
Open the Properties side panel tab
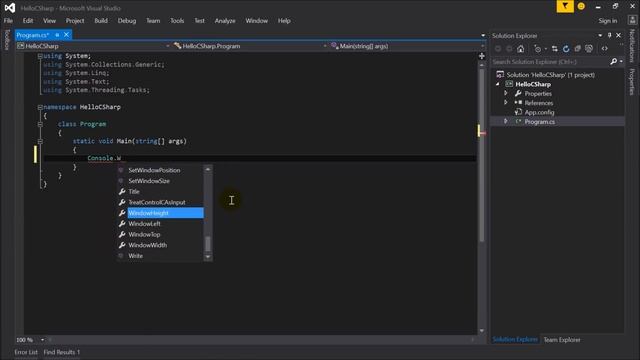point(632,81)
